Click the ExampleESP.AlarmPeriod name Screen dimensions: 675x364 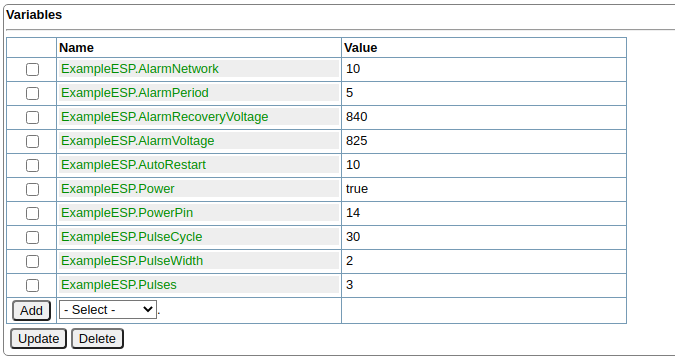coord(135,93)
